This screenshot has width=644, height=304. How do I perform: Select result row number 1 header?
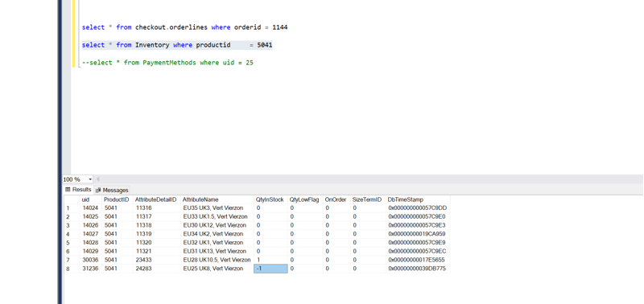tap(72, 208)
